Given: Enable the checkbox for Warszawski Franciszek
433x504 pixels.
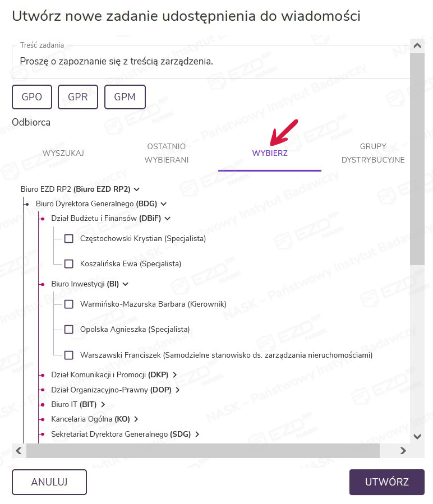Looking at the screenshot, I should point(69,355).
